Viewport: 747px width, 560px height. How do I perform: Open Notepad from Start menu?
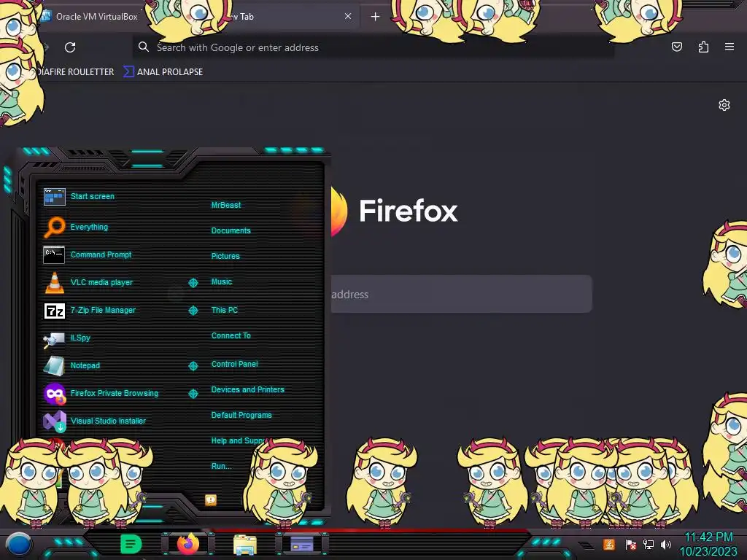pyautogui.click(x=71, y=366)
